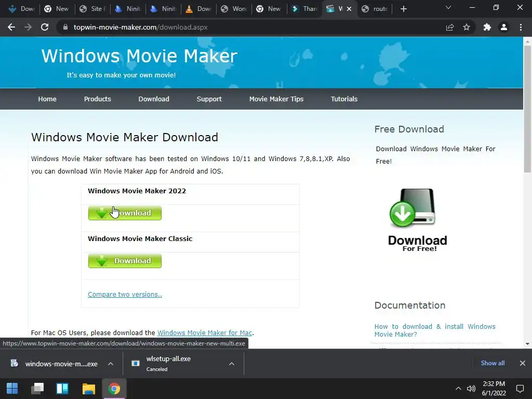This screenshot has height=399, width=532.
Task: Open the notification center icon
Action: pyautogui.click(x=520, y=389)
